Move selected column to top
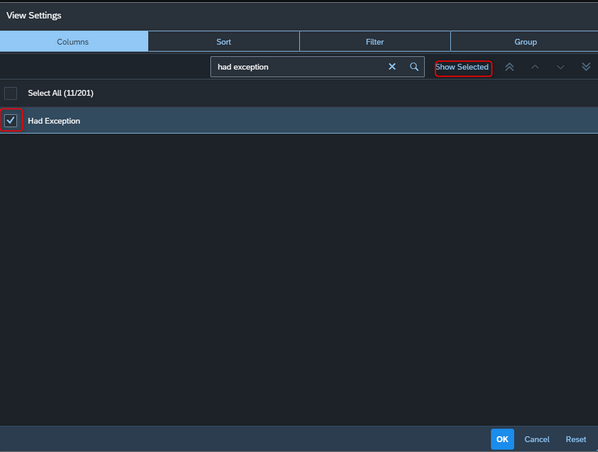Viewport: 598px width, 452px height. coord(510,67)
